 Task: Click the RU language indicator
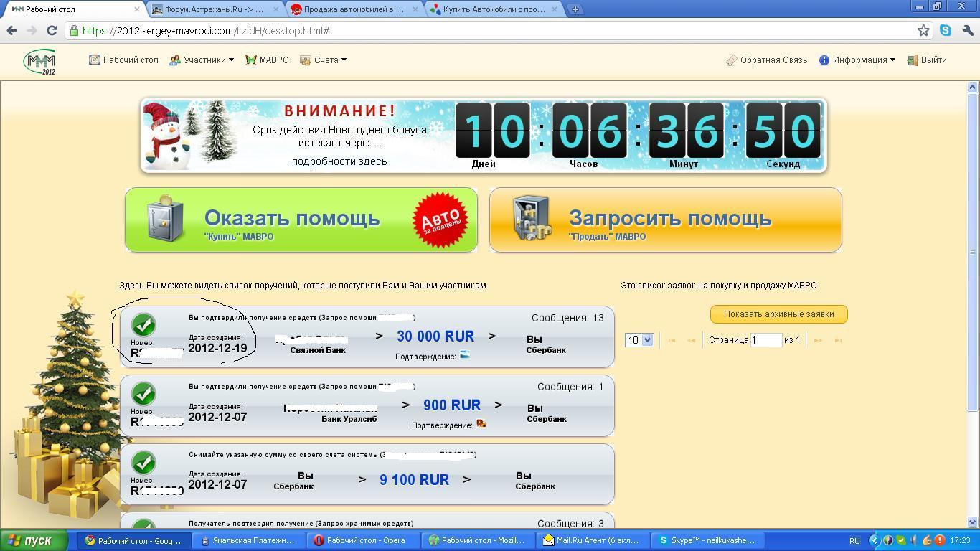click(x=854, y=541)
